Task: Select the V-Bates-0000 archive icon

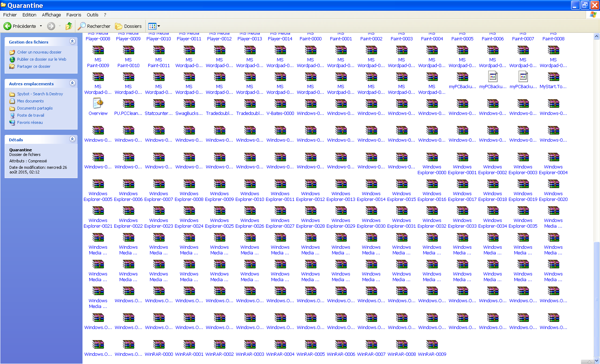Action: click(280, 103)
